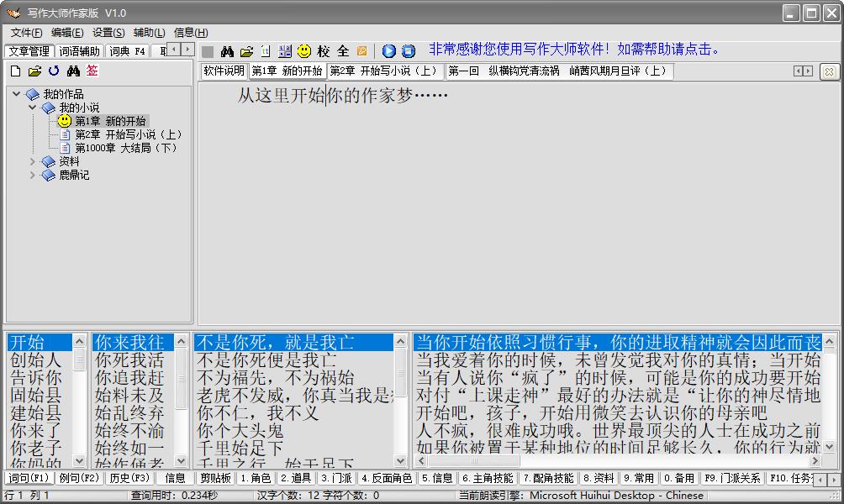Select sentence starting 开始吧，孩子 in the list
This screenshot has height=504, width=844.
coord(592,413)
